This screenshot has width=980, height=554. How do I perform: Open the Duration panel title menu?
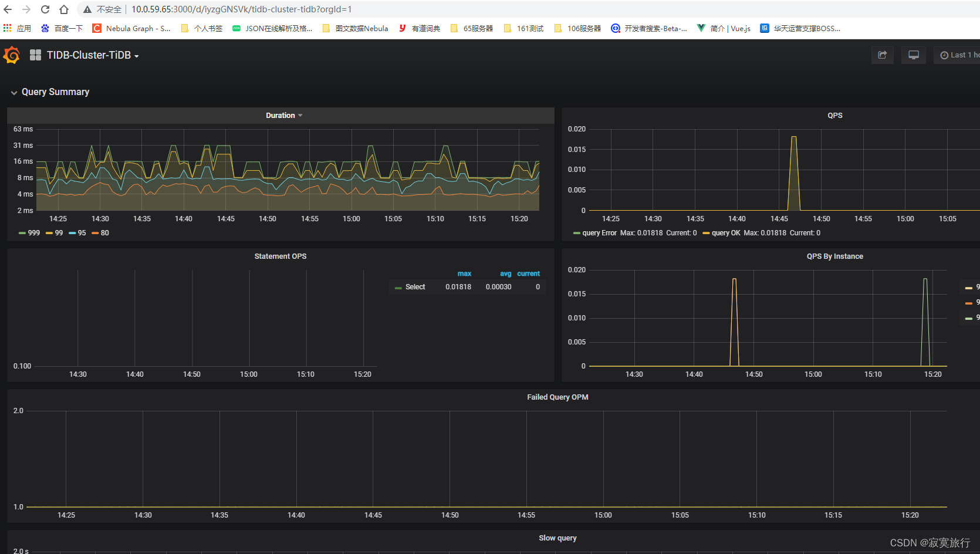point(284,116)
